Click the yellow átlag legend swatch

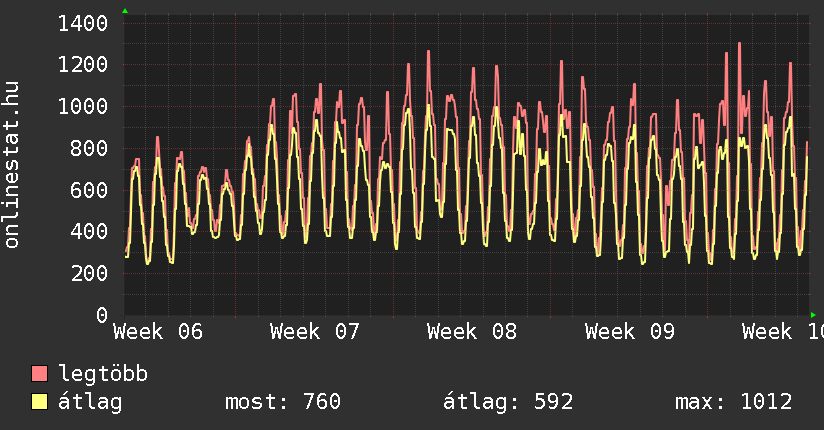click(40, 402)
